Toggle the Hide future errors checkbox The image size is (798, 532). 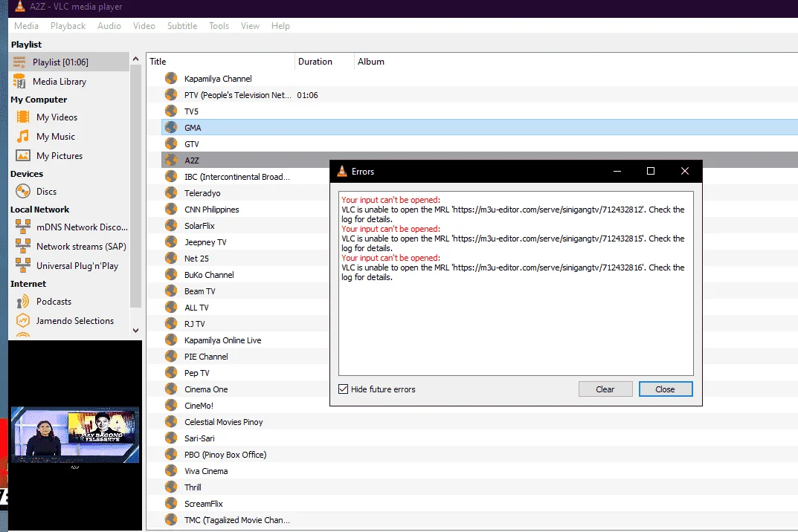tap(344, 389)
